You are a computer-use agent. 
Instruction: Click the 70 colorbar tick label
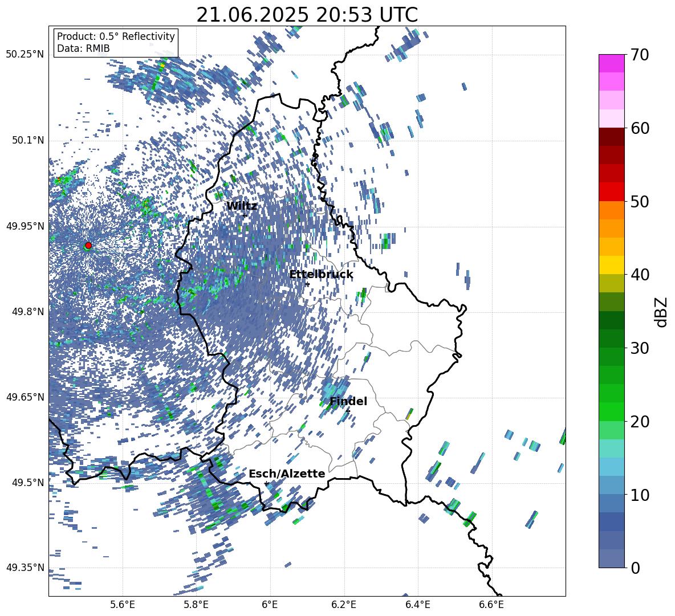pos(640,55)
